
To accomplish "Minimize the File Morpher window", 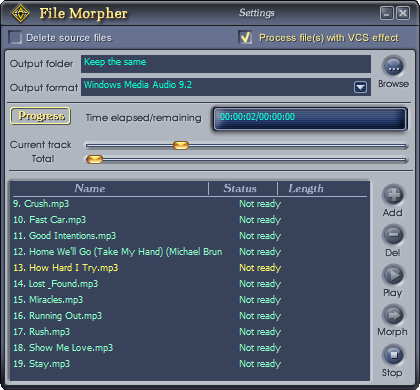I will coord(387,13).
